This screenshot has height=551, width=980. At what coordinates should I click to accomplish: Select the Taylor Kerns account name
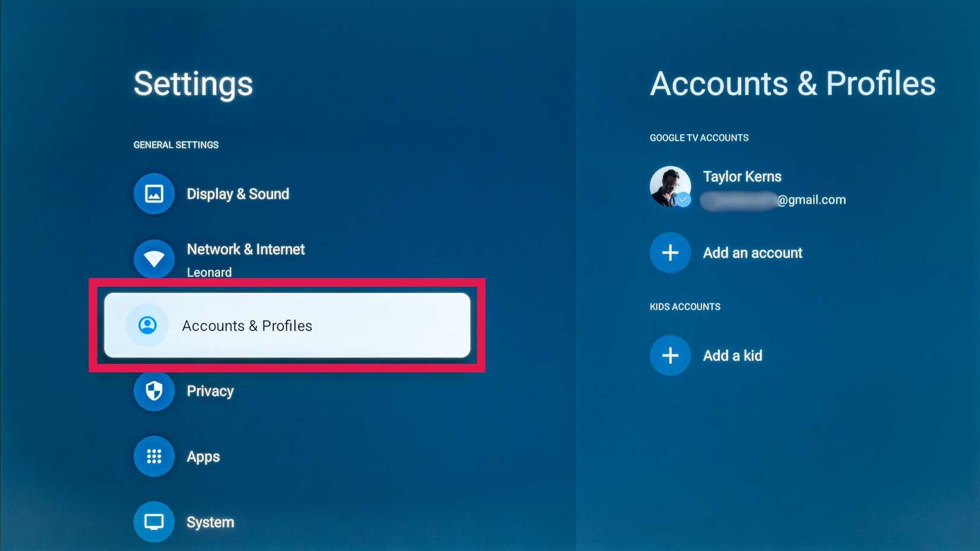(742, 177)
